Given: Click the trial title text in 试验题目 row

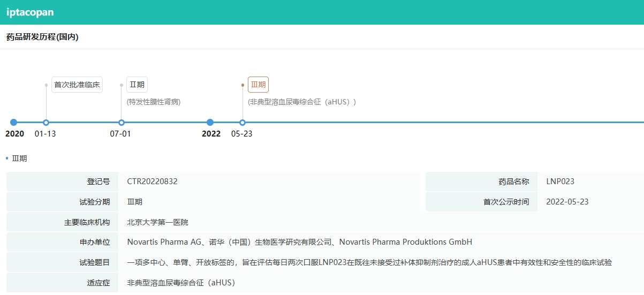Looking at the screenshot, I should [x=369, y=262].
